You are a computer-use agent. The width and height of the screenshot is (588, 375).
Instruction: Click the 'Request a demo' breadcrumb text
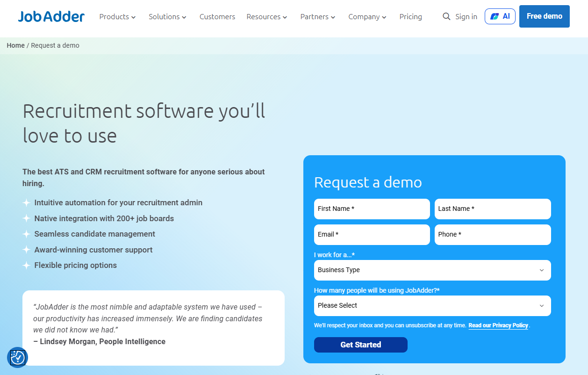click(55, 45)
